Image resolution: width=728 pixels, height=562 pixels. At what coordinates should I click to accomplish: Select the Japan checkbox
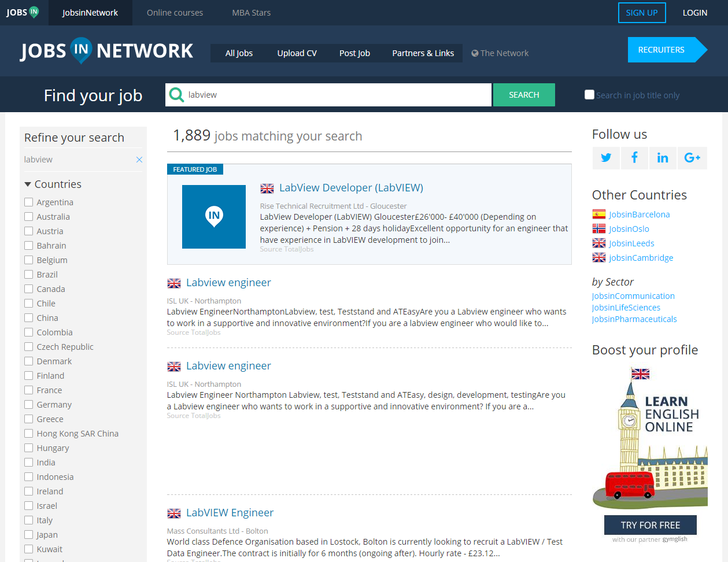[28, 534]
